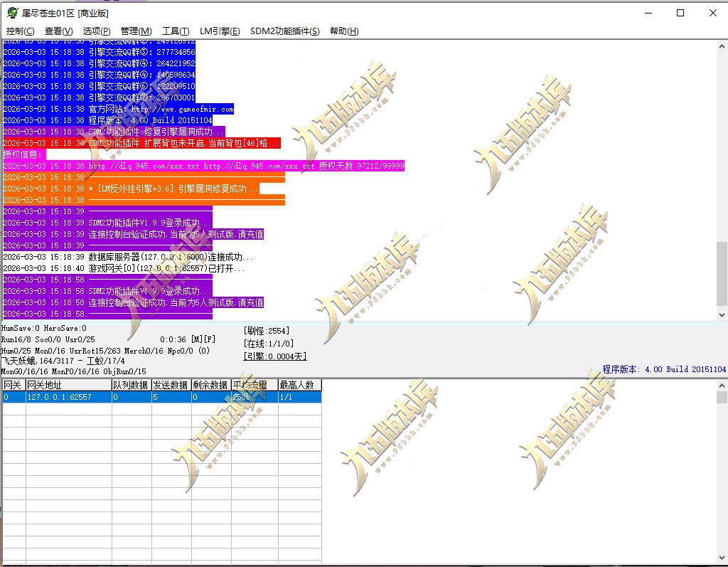Screen dimensions: 728x567
Task: Click the [刷怪:2554] status text
Action: coord(266,330)
